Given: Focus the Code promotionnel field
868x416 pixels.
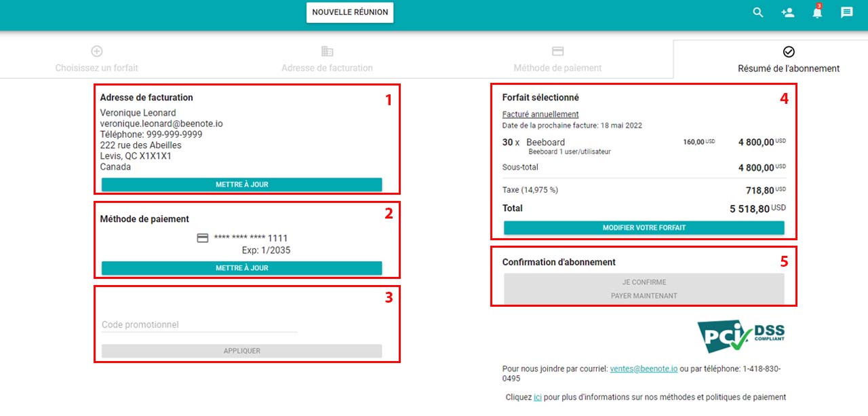Looking at the screenshot, I should [x=199, y=325].
